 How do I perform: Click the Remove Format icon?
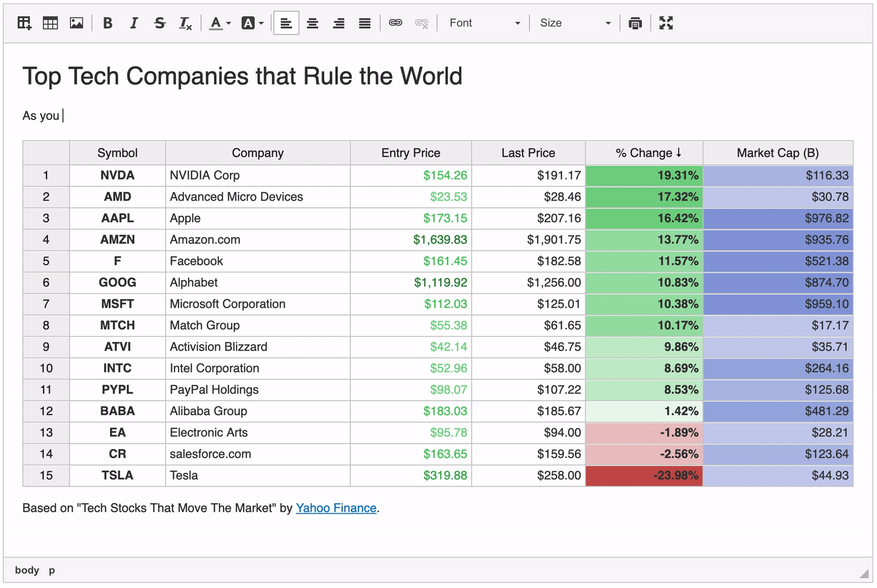[186, 23]
